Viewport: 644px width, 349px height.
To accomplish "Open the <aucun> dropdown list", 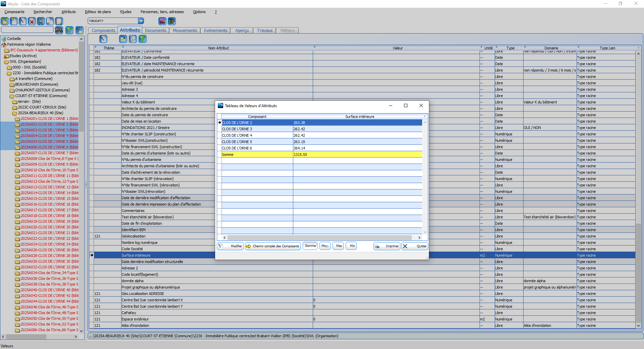I will [x=141, y=21].
